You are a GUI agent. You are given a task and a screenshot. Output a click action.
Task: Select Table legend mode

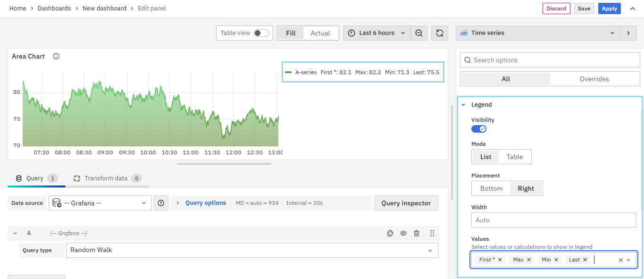click(514, 157)
